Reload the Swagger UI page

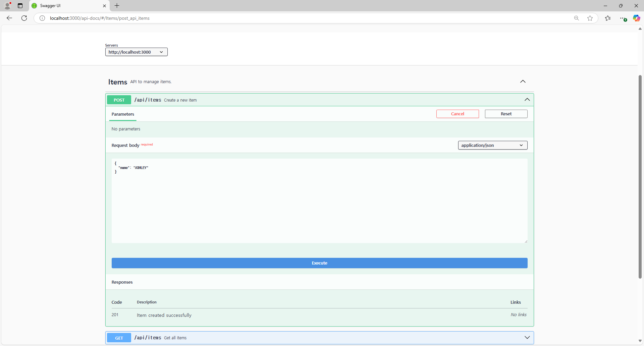click(x=24, y=18)
